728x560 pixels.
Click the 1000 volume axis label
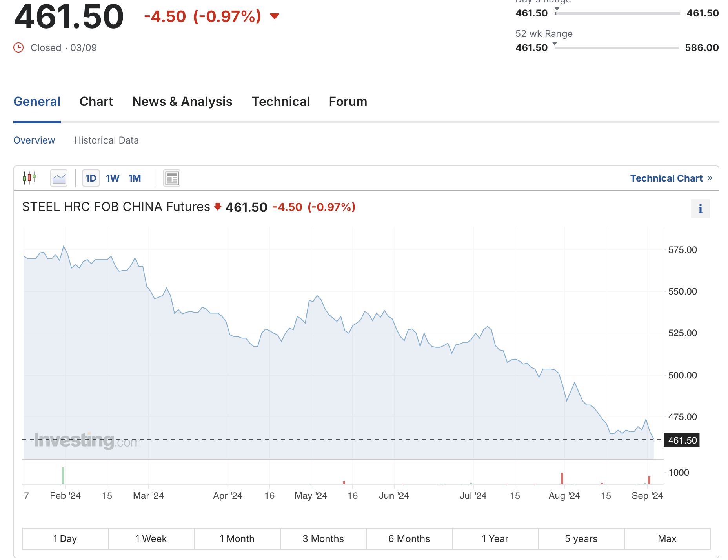(x=679, y=473)
